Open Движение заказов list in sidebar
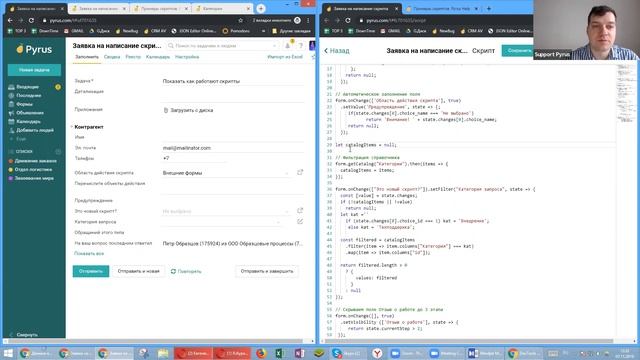The image size is (640, 360). [x=35, y=161]
